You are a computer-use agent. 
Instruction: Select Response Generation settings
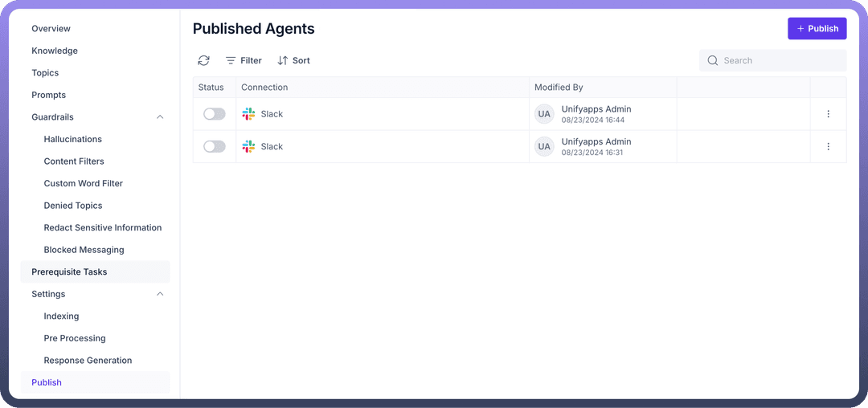(88, 361)
